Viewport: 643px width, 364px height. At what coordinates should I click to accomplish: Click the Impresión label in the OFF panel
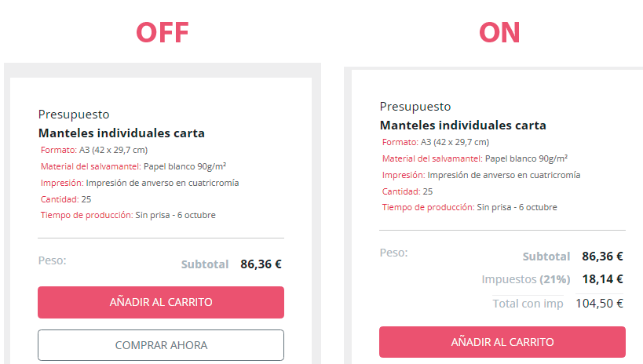(62, 183)
